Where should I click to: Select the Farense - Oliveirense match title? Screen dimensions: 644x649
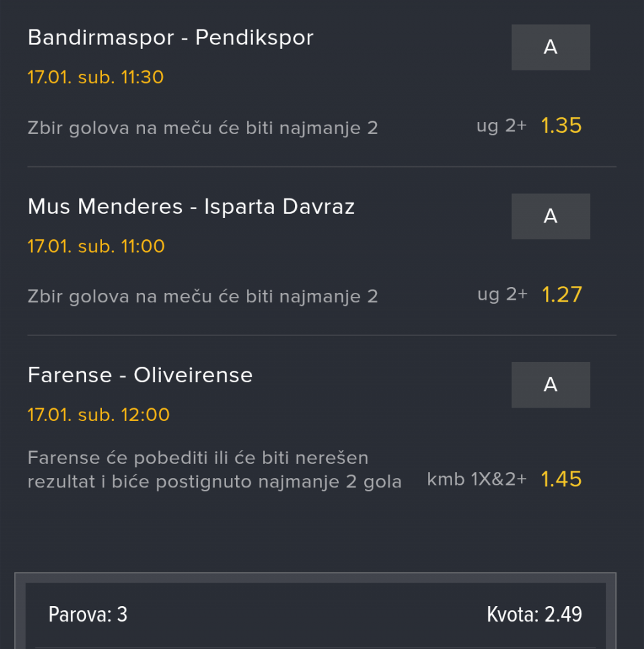pyautogui.click(x=140, y=375)
